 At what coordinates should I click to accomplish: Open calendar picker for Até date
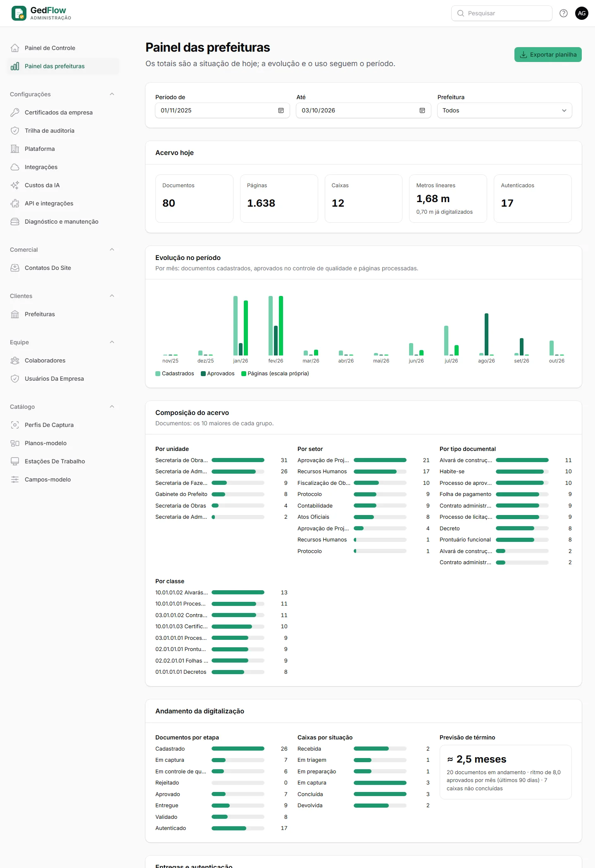[x=422, y=110]
